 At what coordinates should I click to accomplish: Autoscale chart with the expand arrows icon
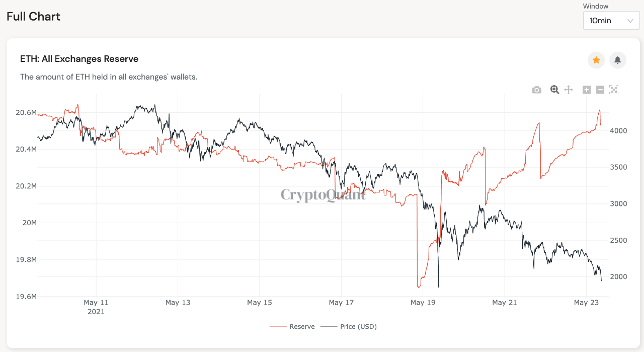[x=613, y=90]
